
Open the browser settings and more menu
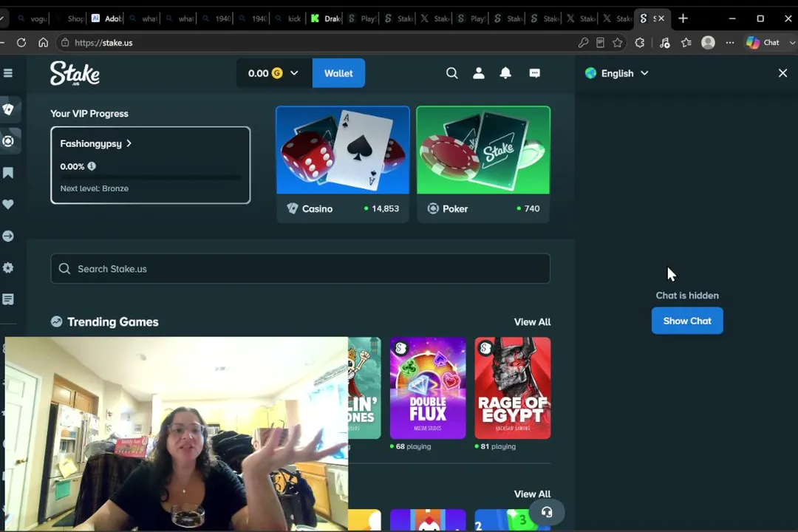[x=730, y=43]
